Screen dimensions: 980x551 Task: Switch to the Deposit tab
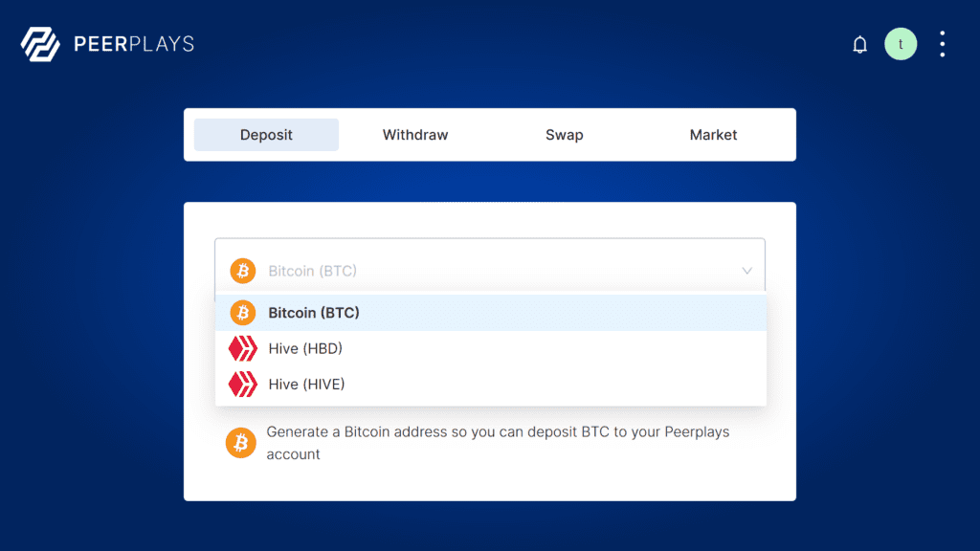coord(266,135)
